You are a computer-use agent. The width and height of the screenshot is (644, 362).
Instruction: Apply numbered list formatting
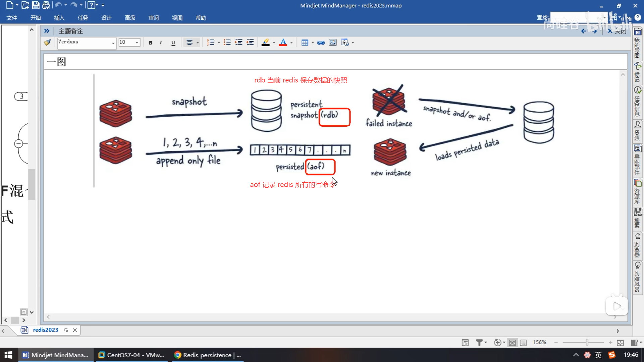tap(211, 43)
